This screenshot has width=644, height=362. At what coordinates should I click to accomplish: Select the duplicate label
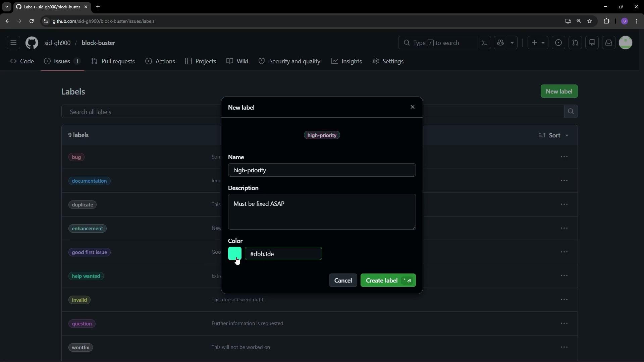(83, 205)
